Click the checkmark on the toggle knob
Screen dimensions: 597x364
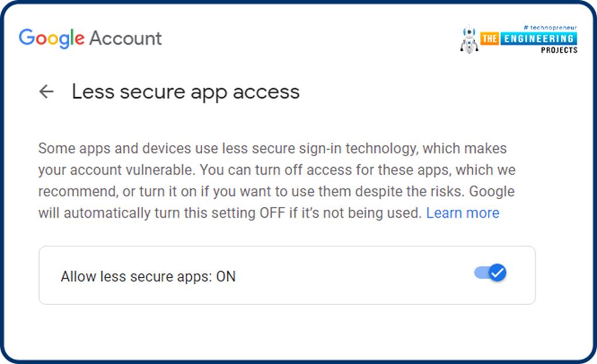point(497,273)
